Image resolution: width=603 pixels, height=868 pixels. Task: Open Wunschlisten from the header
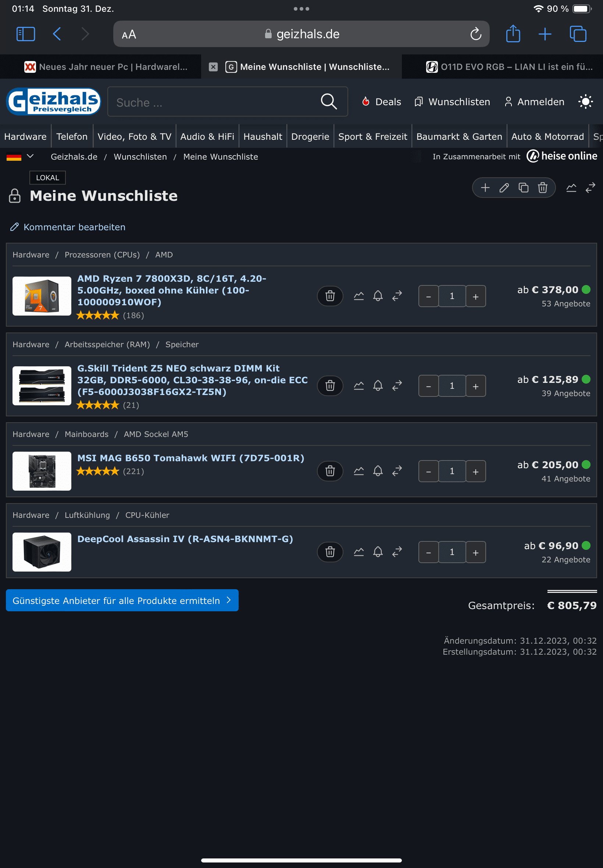click(x=452, y=102)
